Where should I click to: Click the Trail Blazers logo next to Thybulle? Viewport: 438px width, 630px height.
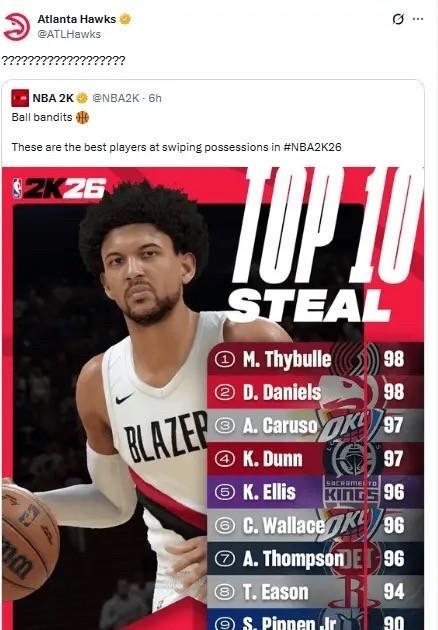356,359
